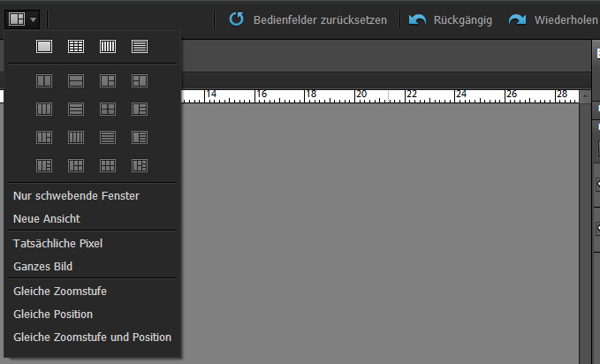Choose the 2-up side-by-side layout
Viewport: 600px width, 364px height.
tap(44, 80)
